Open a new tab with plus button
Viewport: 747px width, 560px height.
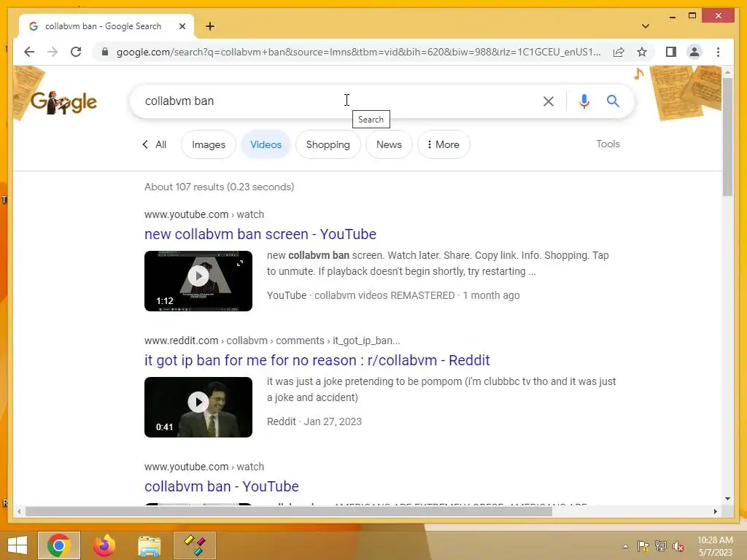pos(210,26)
